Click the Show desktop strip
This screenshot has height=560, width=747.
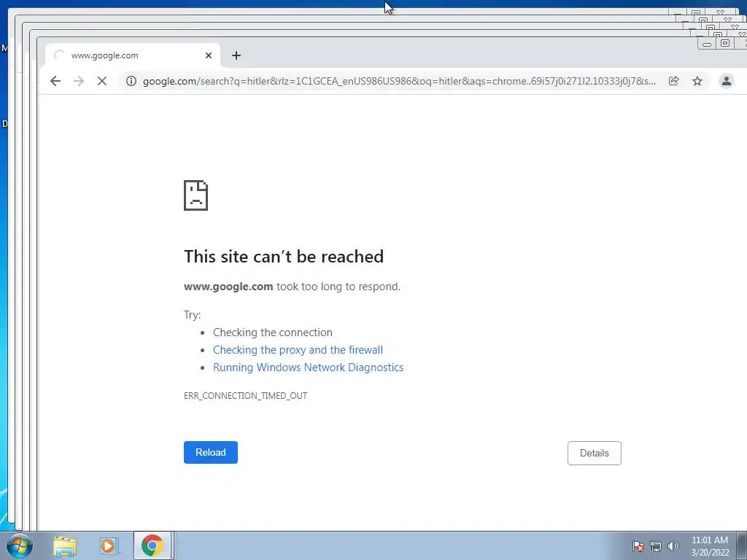pos(742,545)
